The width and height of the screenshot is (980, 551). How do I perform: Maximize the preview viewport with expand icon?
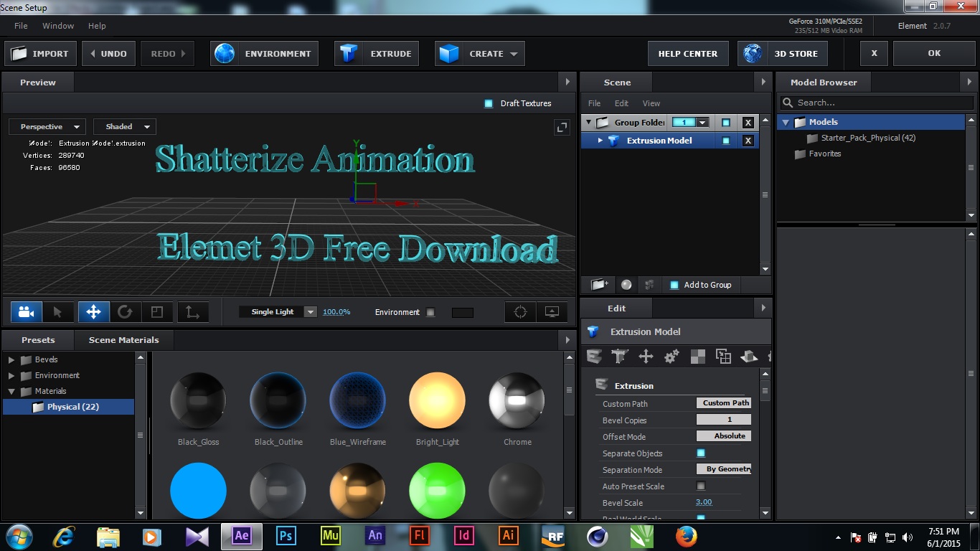(x=562, y=127)
